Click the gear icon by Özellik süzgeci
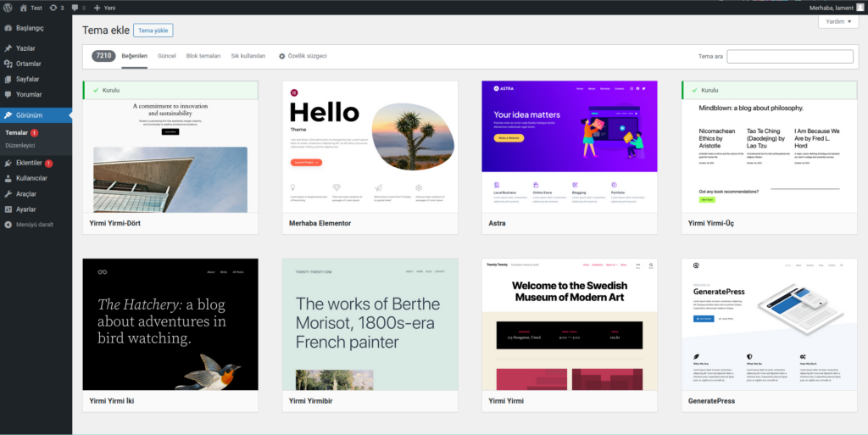Screen dimensions: 868x435 tap(282, 56)
